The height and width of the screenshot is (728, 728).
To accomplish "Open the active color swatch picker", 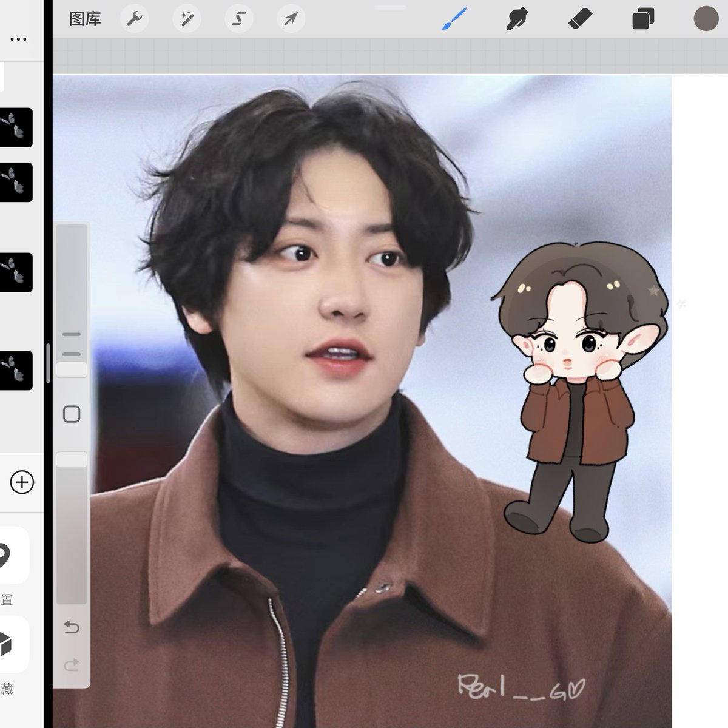I will click(x=706, y=19).
